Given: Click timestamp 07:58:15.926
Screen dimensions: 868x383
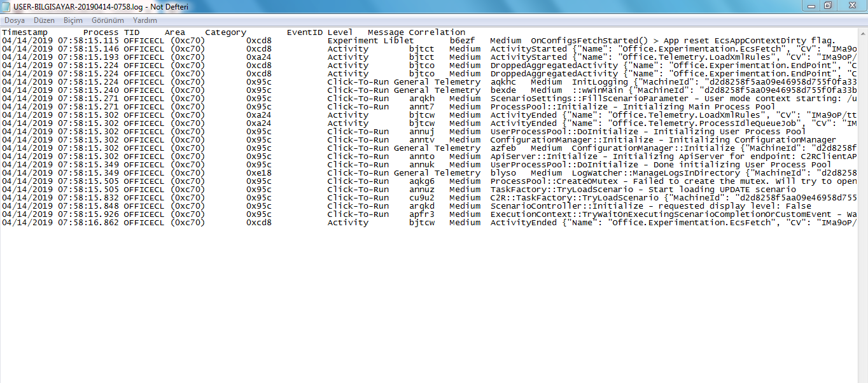Looking at the screenshot, I should [88, 214].
